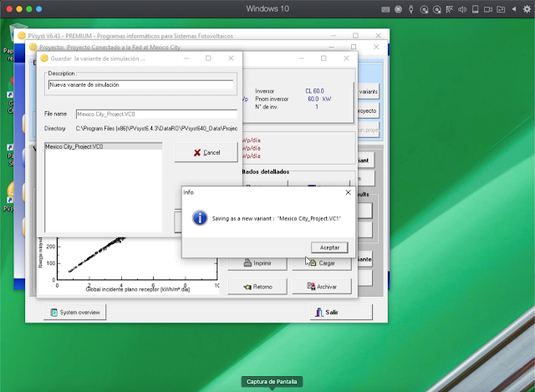Click the Salir button
This screenshot has height=392, width=535.
341,312
